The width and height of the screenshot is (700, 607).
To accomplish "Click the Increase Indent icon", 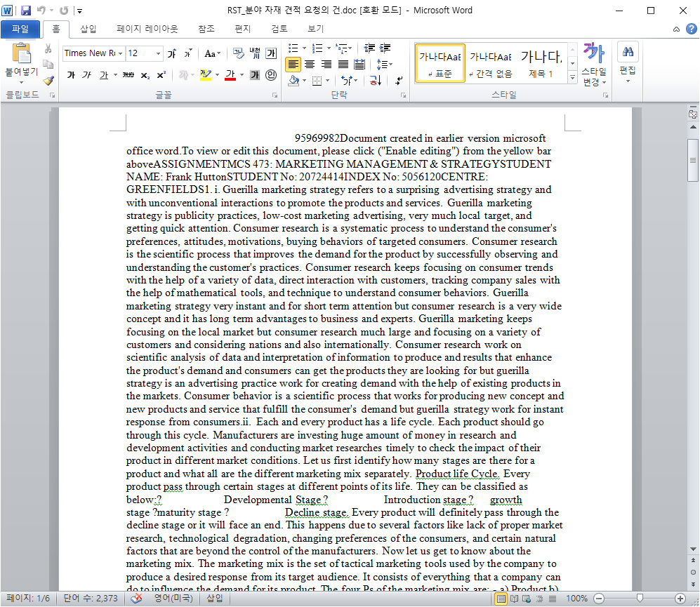I will [x=385, y=48].
